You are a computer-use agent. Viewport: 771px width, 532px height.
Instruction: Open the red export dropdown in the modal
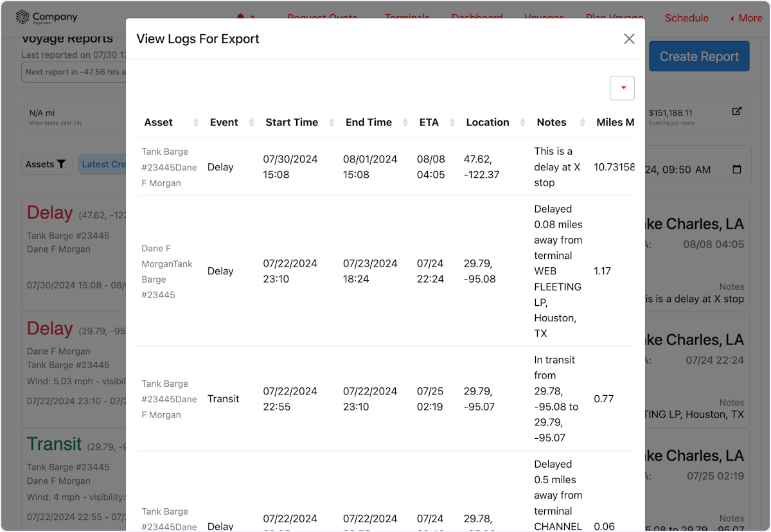pyautogui.click(x=622, y=87)
